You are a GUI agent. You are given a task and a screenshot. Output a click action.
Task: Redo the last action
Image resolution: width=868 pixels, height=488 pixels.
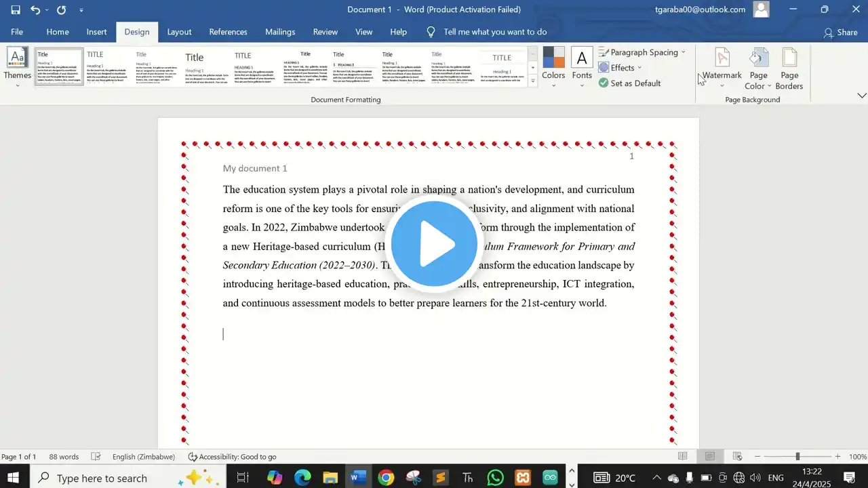pos(61,9)
